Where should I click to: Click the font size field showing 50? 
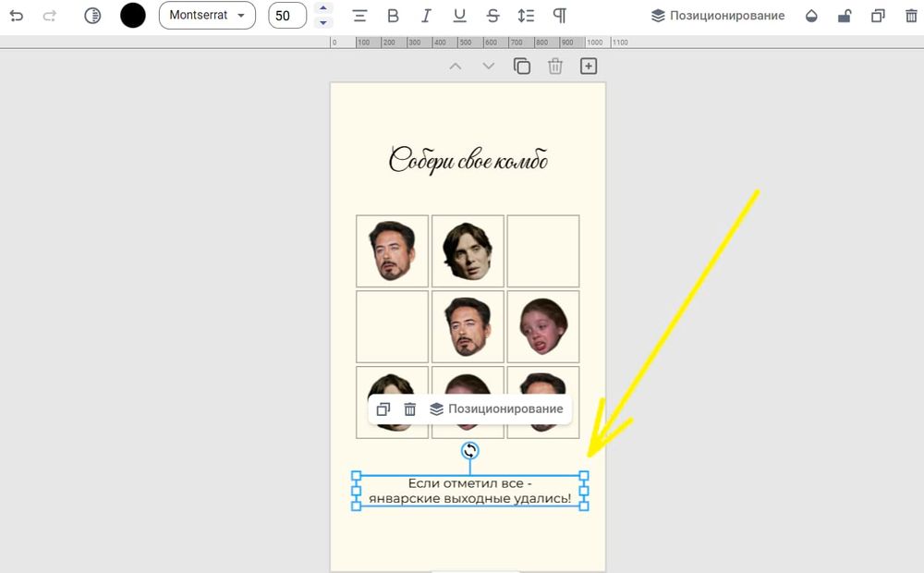(287, 16)
